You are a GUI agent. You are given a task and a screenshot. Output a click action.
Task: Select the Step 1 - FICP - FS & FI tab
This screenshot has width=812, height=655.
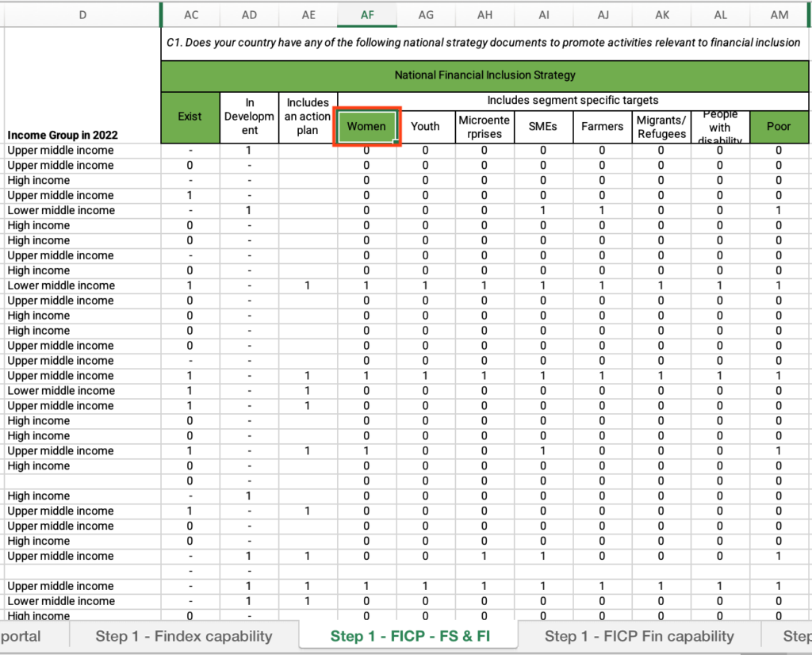point(410,636)
